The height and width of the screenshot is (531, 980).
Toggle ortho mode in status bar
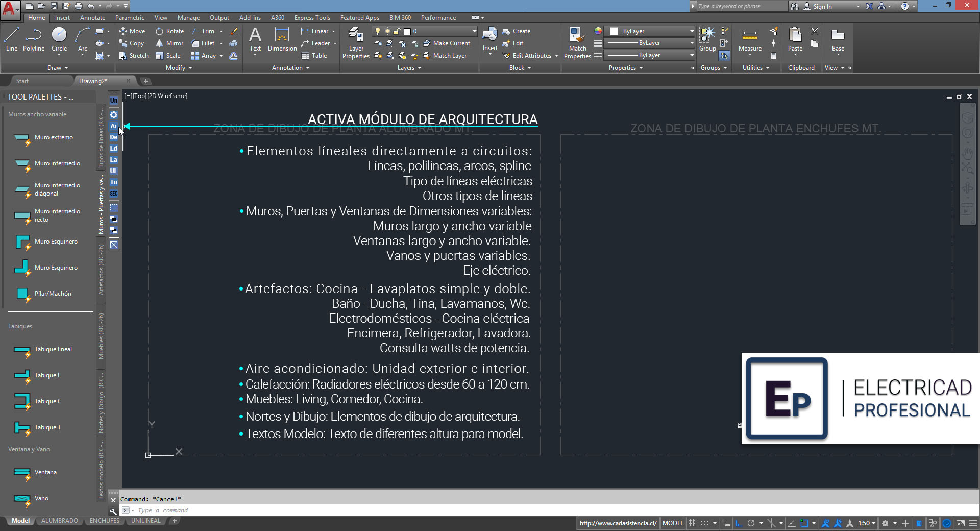739,523
